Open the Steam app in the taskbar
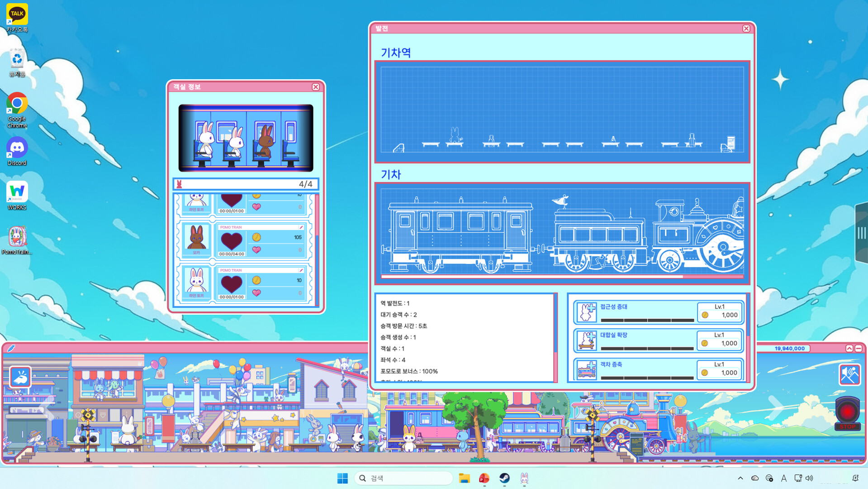 pyautogui.click(x=504, y=478)
